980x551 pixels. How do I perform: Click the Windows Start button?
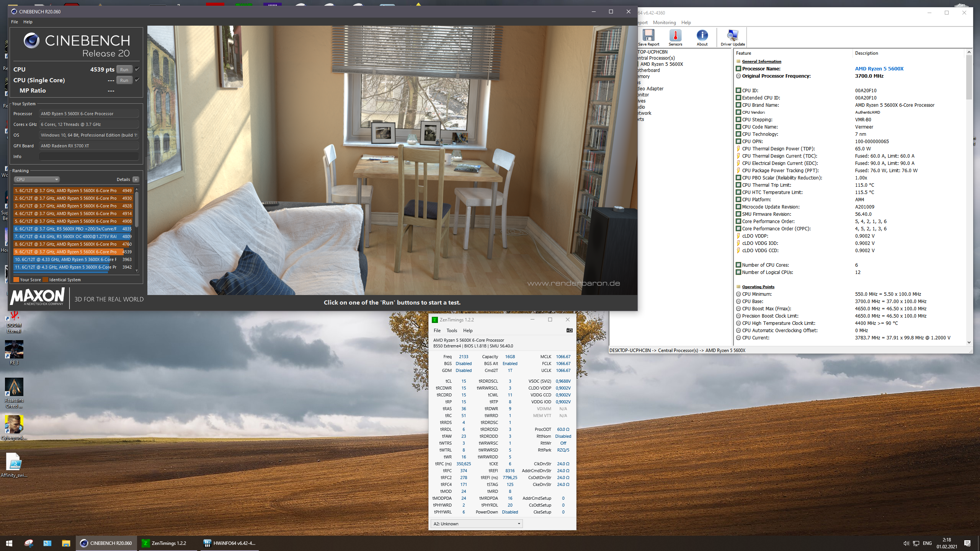pyautogui.click(x=9, y=543)
